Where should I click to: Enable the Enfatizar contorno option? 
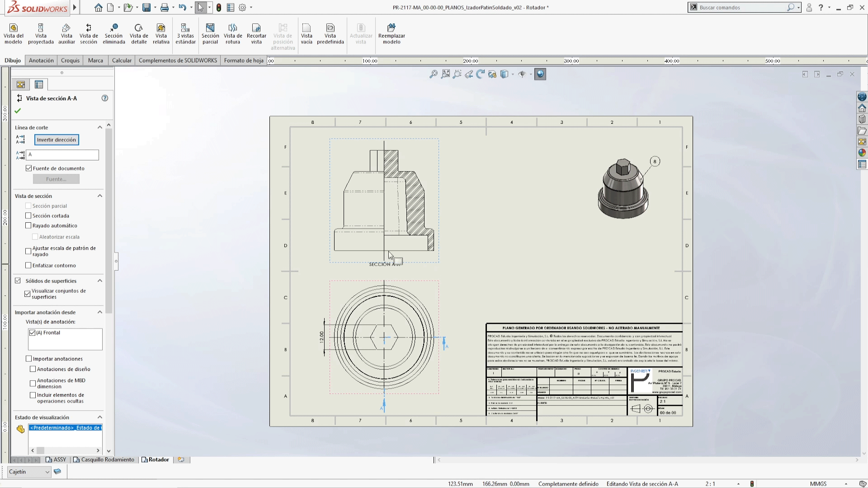pos(28,265)
